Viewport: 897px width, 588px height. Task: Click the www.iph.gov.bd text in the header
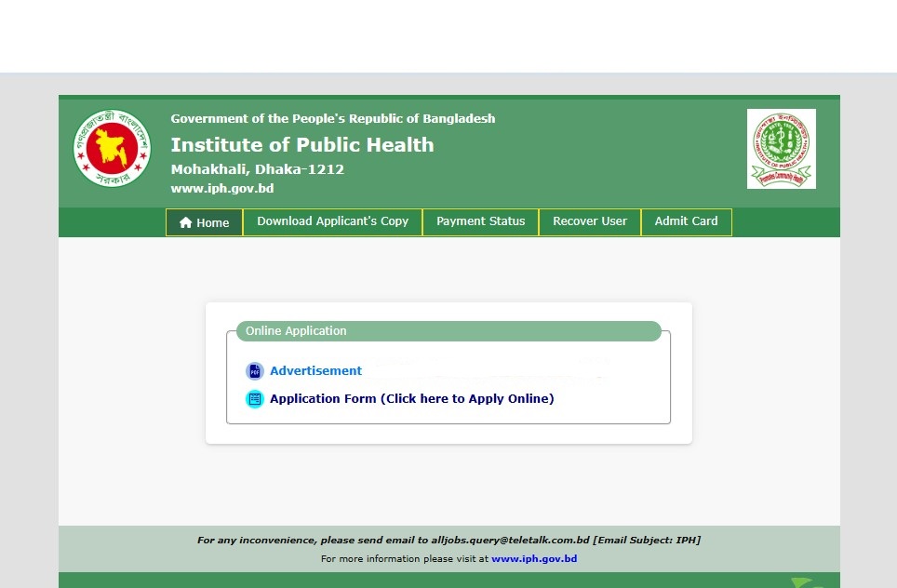tap(221, 189)
